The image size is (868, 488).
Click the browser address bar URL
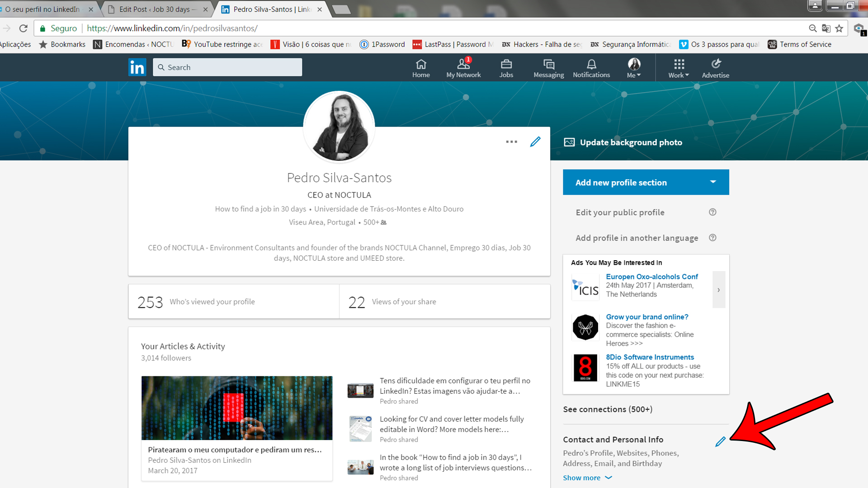[172, 28]
